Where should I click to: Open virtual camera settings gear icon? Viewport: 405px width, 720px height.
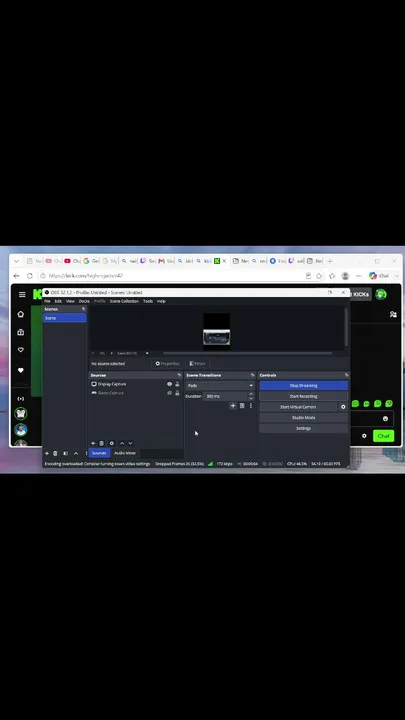point(343,407)
